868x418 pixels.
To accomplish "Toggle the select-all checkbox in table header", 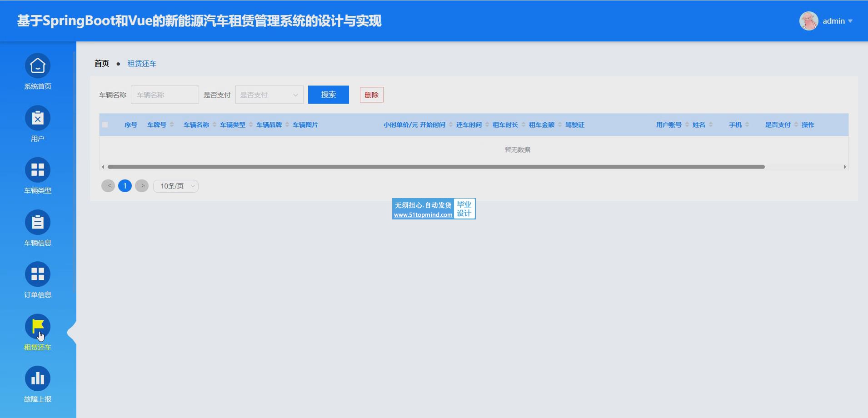I will (x=105, y=125).
